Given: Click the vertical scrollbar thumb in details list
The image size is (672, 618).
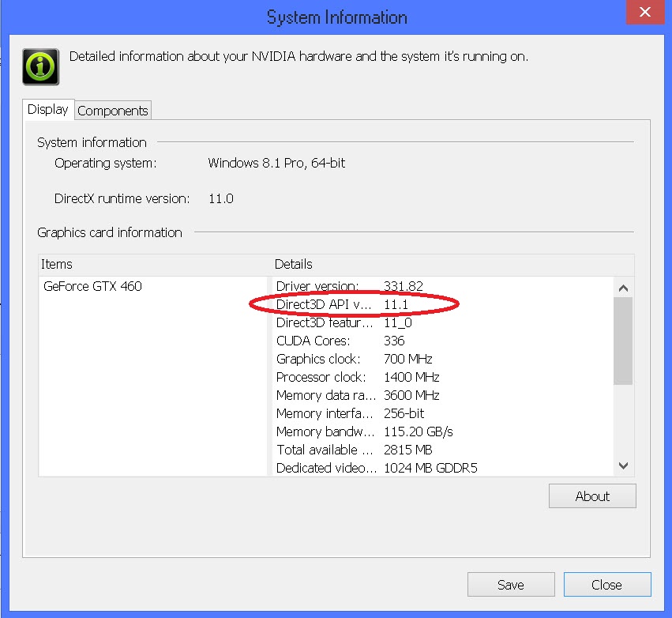Looking at the screenshot, I should (x=623, y=341).
